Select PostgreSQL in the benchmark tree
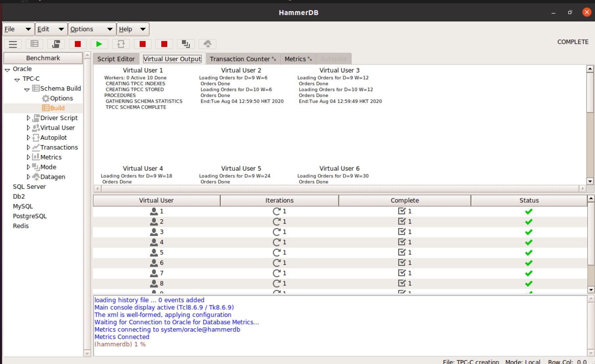 (30, 216)
